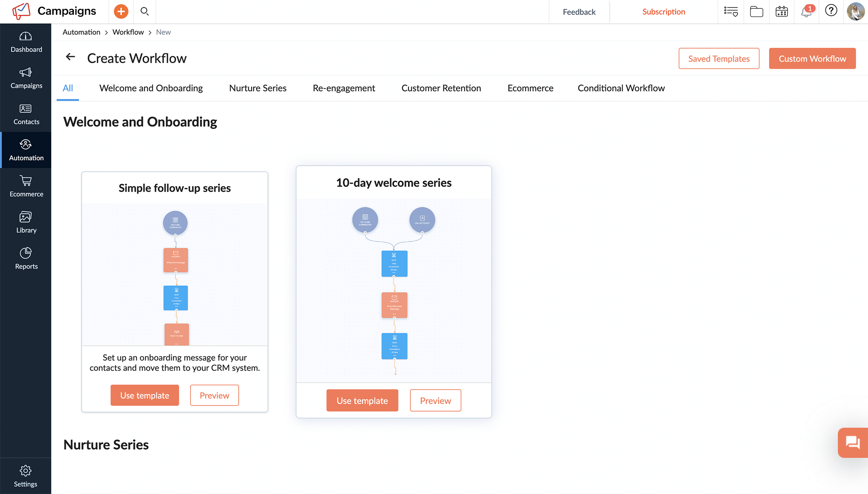Open Settings gear in the sidebar
Image resolution: width=868 pixels, height=494 pixels.
(x=26, y=476)
